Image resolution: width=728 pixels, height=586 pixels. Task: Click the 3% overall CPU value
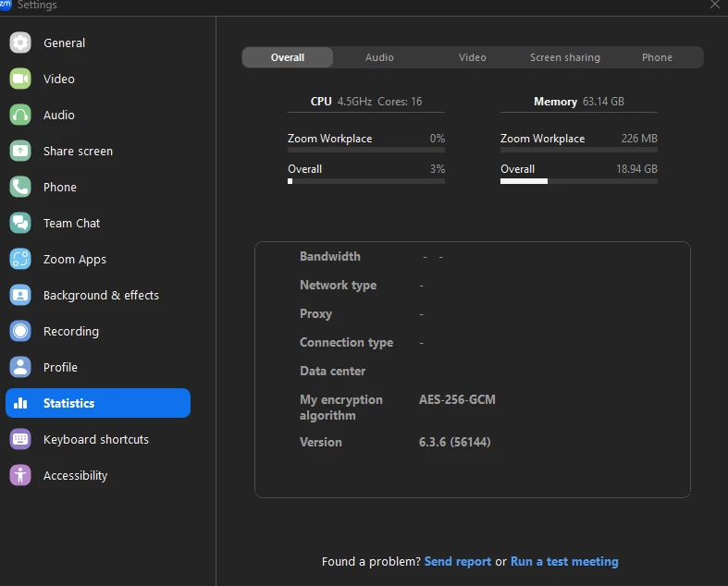(x=438, y=169)
